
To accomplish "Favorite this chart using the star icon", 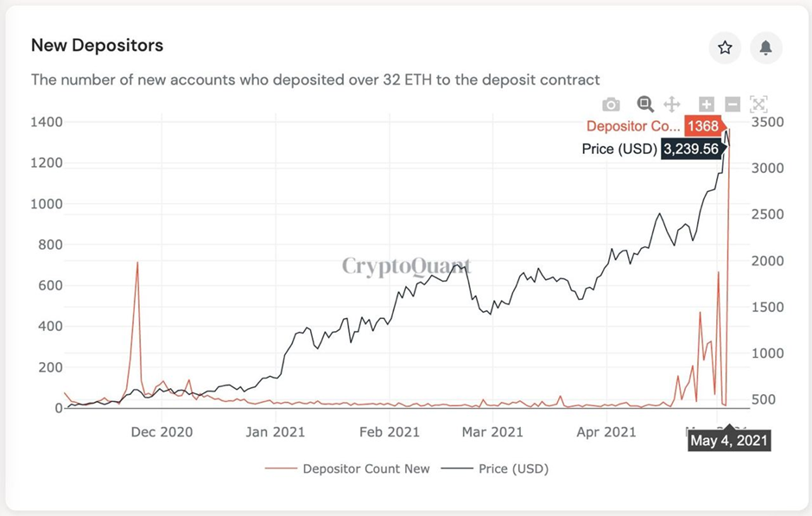I will 725,48.
